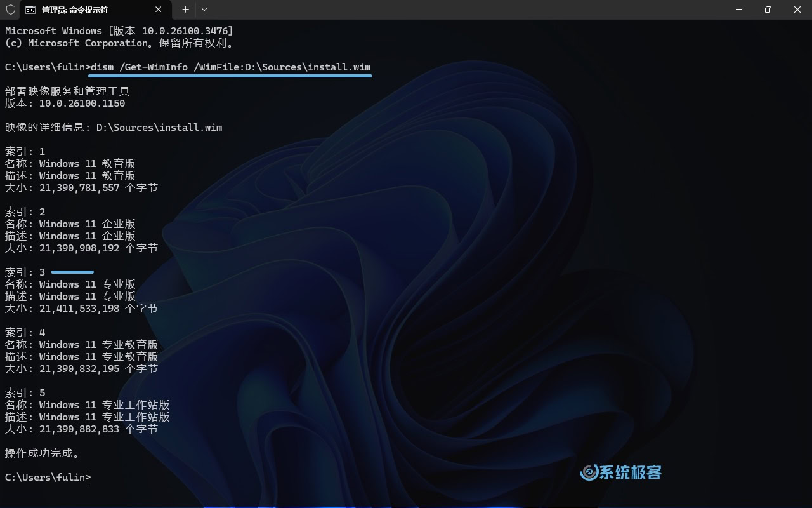The height and width of the screenshot is (508, 812).
Task: Click the 索引: 2 line
Action: (25, 212)
